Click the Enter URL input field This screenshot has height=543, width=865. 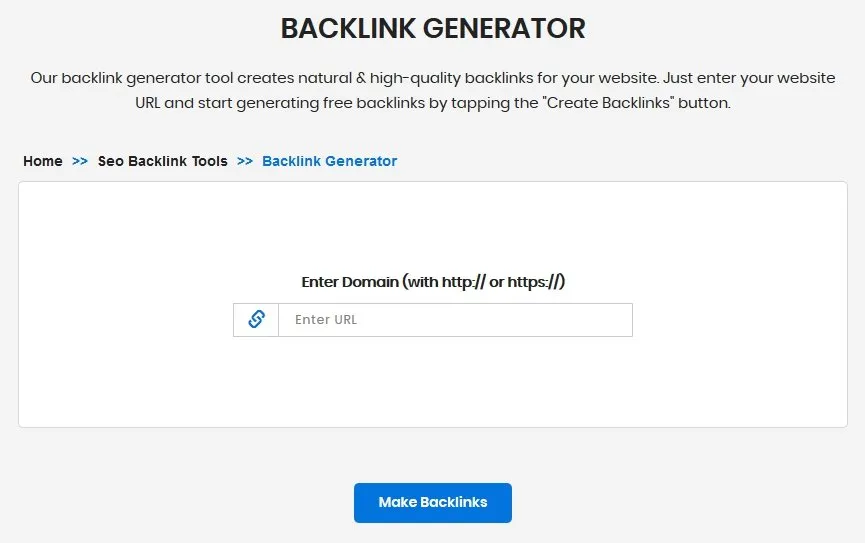click(x=455, y=320)
